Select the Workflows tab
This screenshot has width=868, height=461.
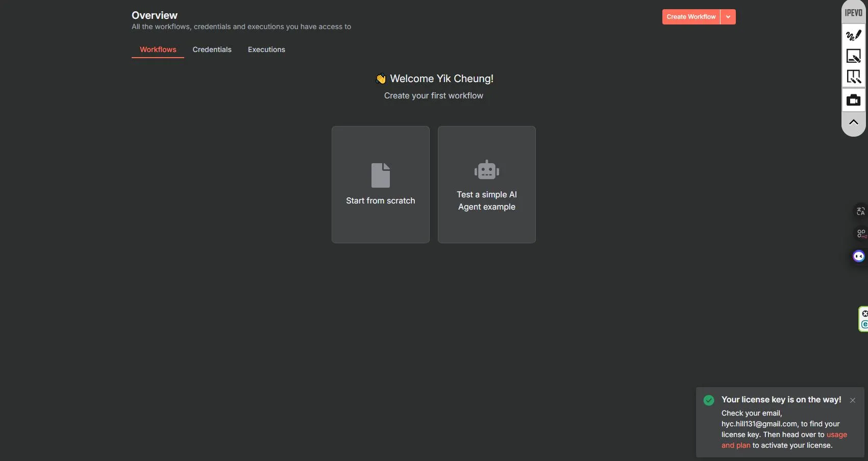(x=158, y=49)
